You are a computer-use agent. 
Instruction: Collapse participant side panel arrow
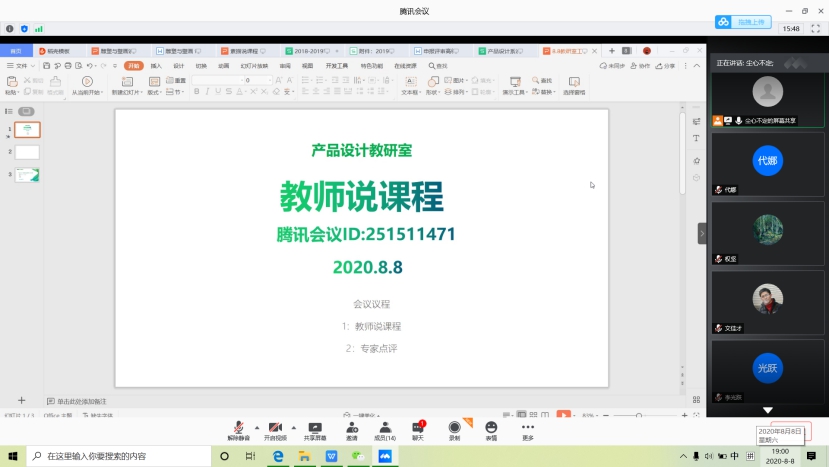[x=702, y=234]
